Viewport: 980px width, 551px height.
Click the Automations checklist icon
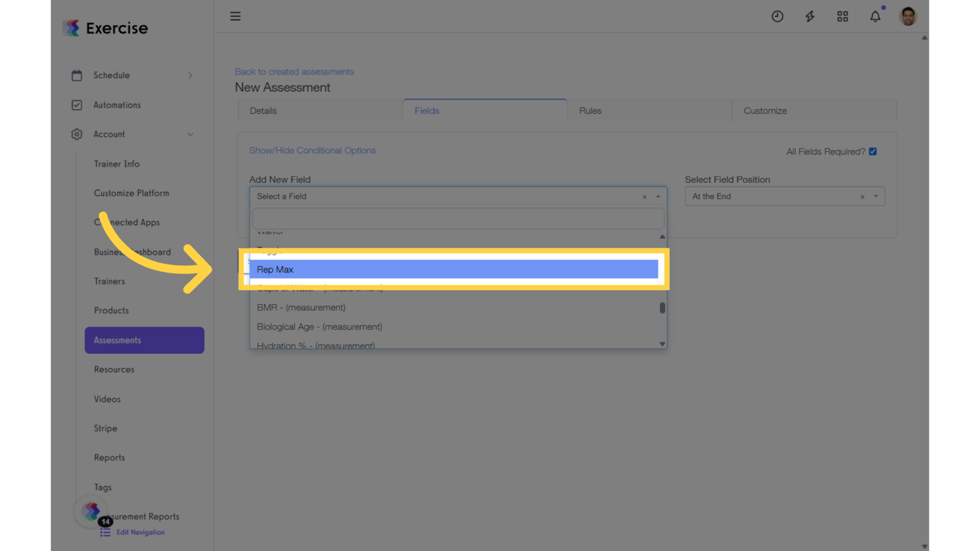pos(77,105)
